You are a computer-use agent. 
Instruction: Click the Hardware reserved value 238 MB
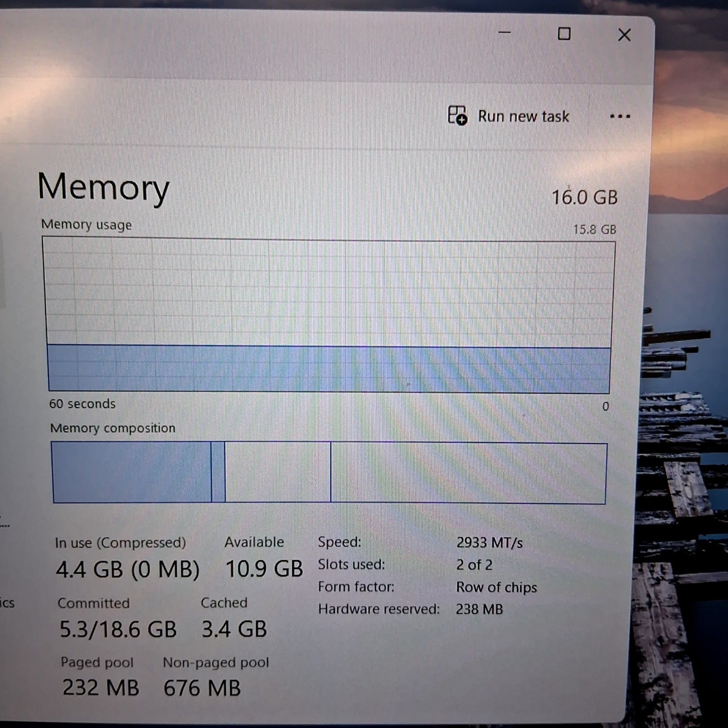[x=479, y=609]
